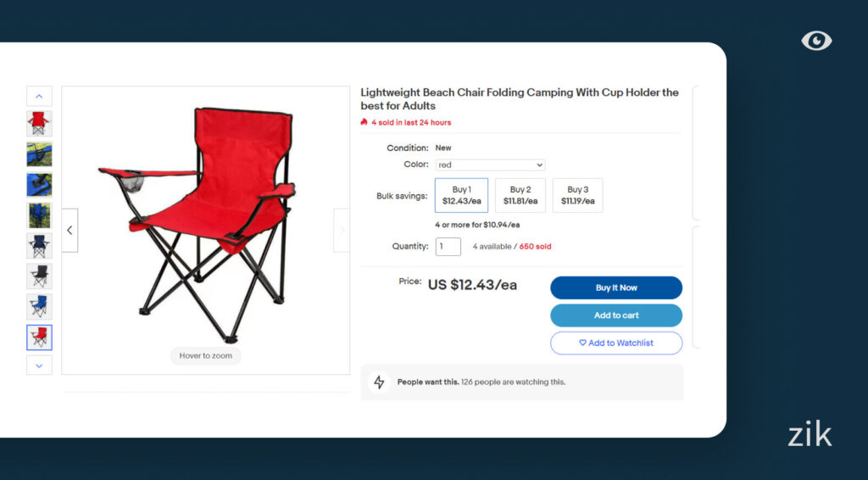Click the Buy It Now button

[x=616, y=287]
